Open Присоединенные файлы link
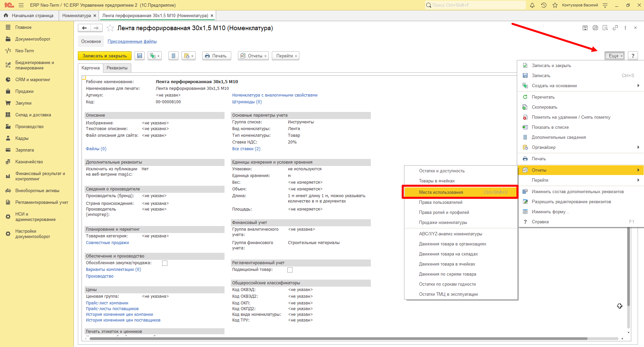The image size is (644, 347). point(132,42)
